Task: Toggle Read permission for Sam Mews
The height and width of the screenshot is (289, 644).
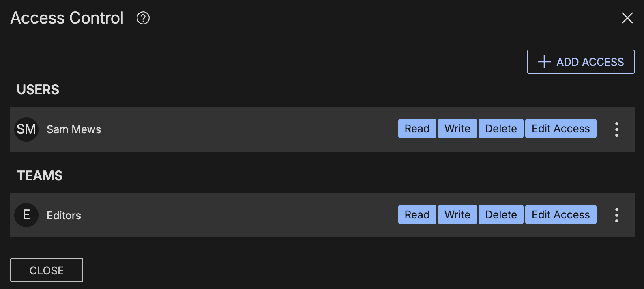Action: [417, 129]
